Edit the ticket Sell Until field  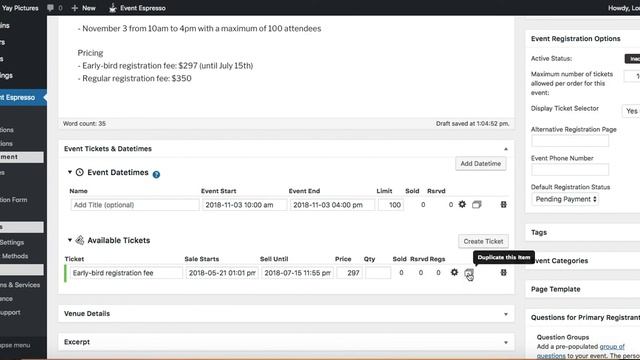point(297,273)
